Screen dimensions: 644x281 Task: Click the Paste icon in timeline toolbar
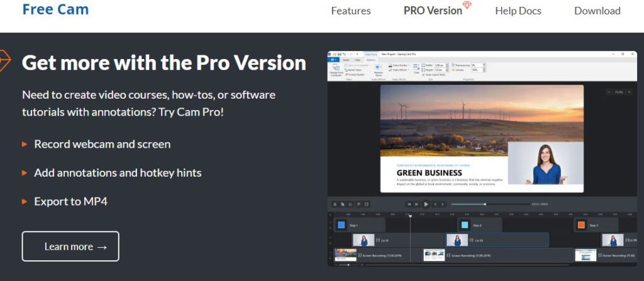350,204
